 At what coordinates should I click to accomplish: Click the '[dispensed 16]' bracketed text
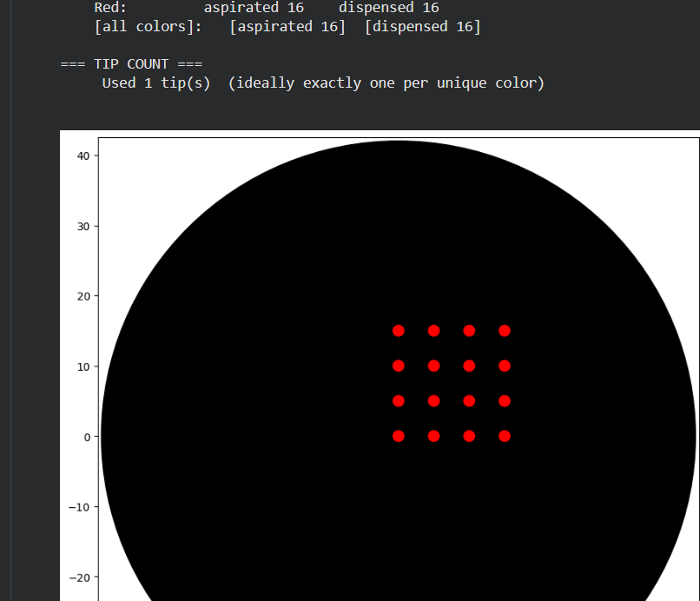[x=422, y=27]
